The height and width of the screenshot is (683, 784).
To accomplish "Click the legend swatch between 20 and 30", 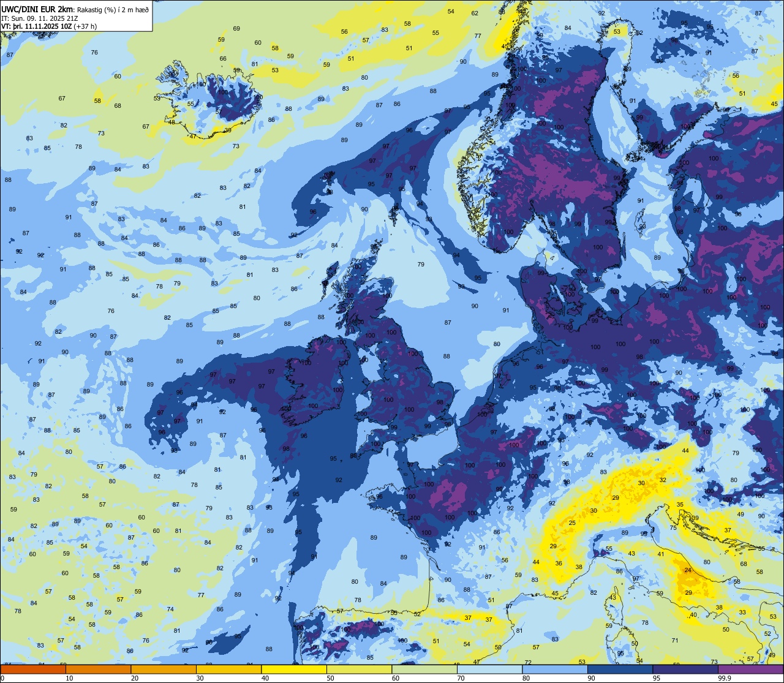I will (x=164, y=669).
